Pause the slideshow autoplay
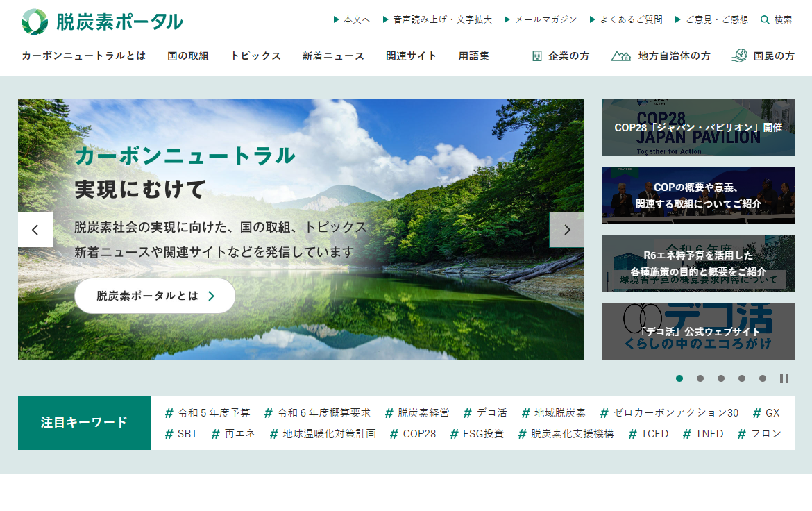The width and height of the screenshot is (812, 511). [x=784, y=378]
